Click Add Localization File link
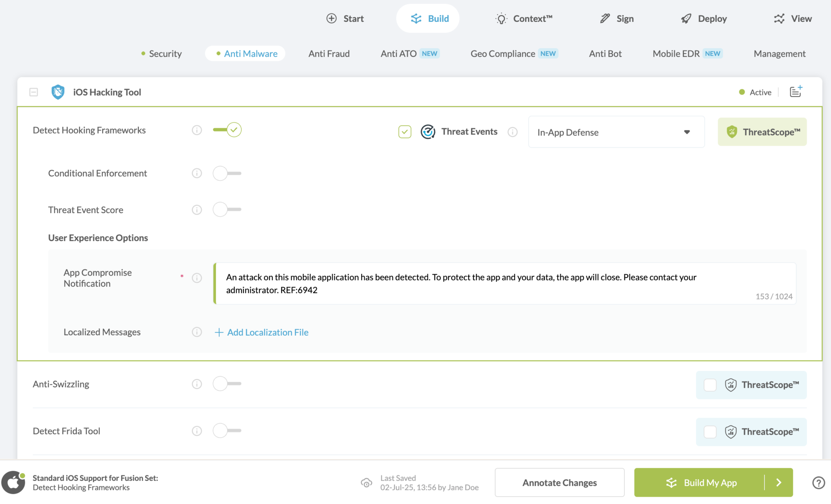 (262, 332)
